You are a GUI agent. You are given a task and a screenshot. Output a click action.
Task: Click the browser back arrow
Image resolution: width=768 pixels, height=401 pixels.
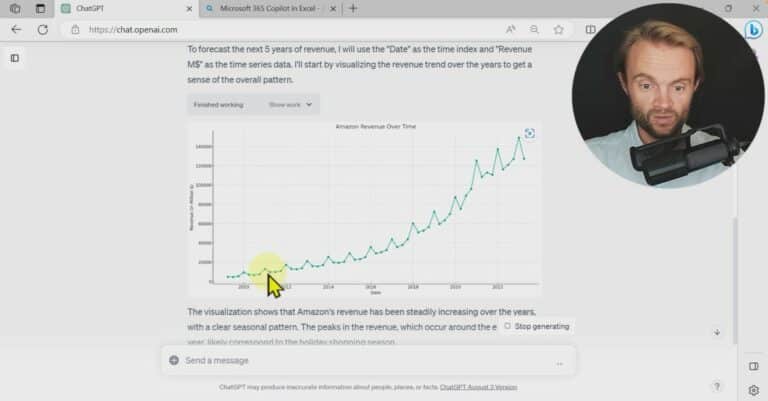point(16,29)
